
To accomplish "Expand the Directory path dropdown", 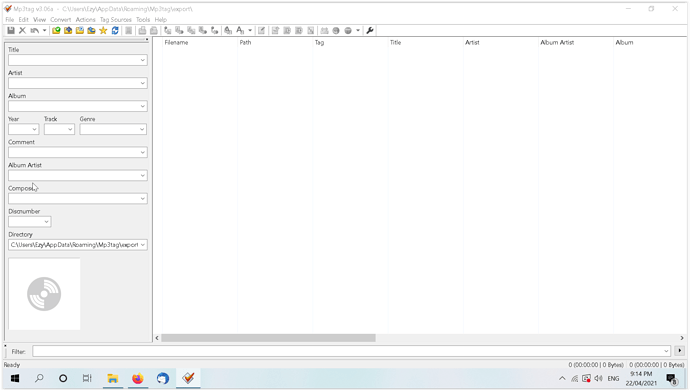I will tap(143, 245).
